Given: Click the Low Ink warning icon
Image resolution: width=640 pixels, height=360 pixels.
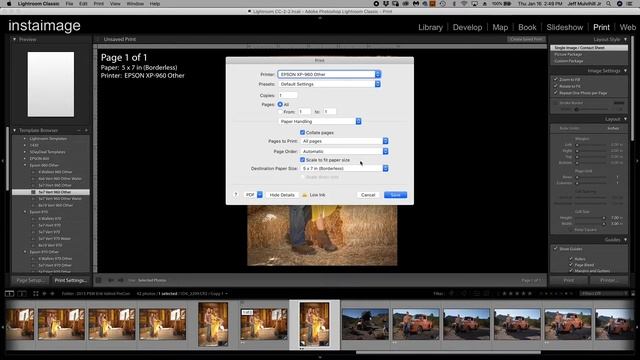Looking at the screenshot, I should point(304,195).
